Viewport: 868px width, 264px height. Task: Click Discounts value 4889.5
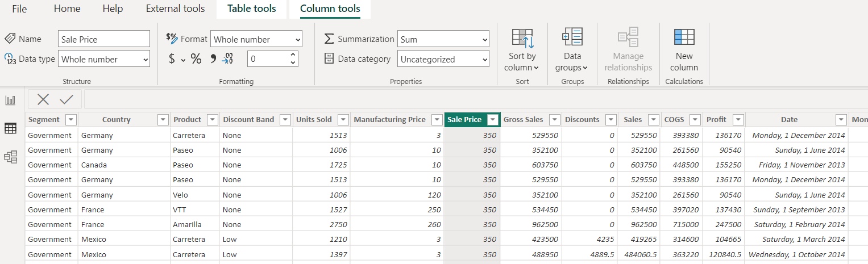click(603, 254)
